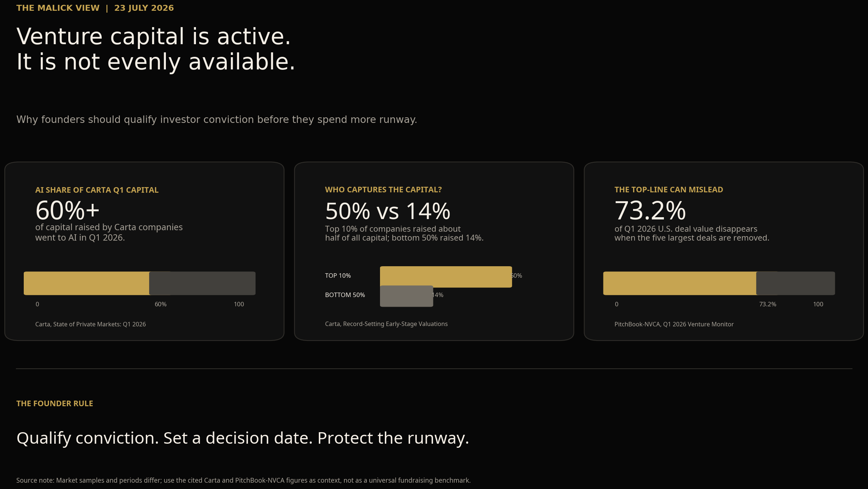
Task: Click the '23 JULY 2026' date text
Action: click(x=144, y=8)
